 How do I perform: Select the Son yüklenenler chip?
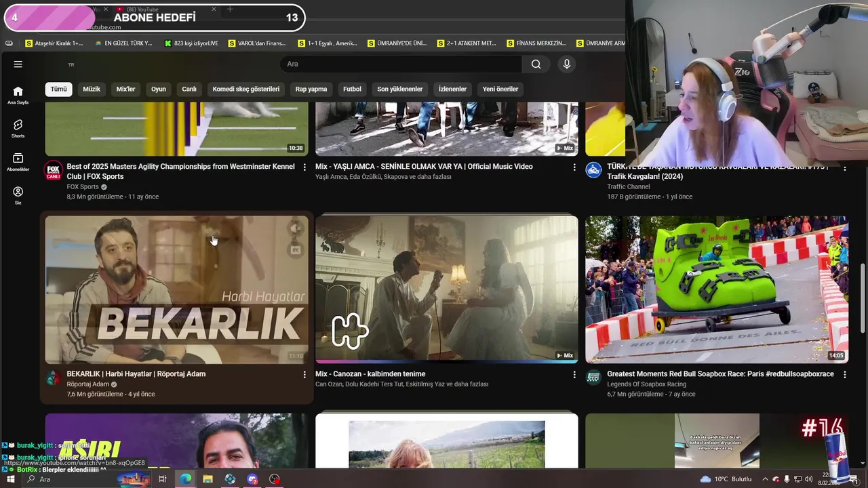point(400,89)
